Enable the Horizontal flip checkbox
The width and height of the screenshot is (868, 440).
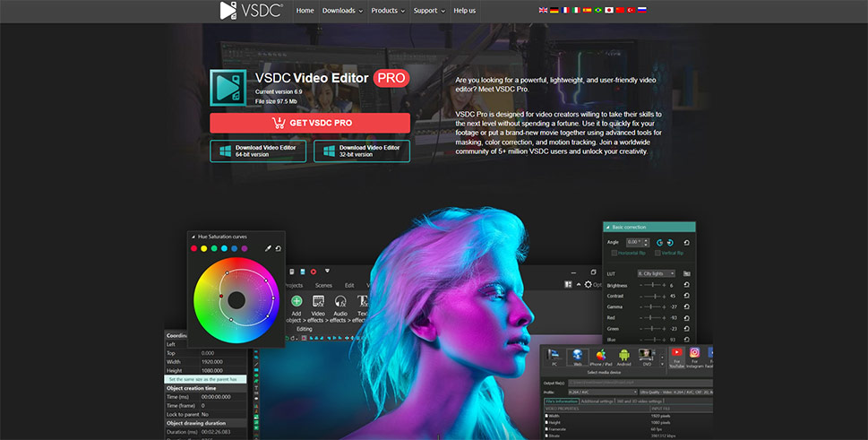tap(614, 253)
